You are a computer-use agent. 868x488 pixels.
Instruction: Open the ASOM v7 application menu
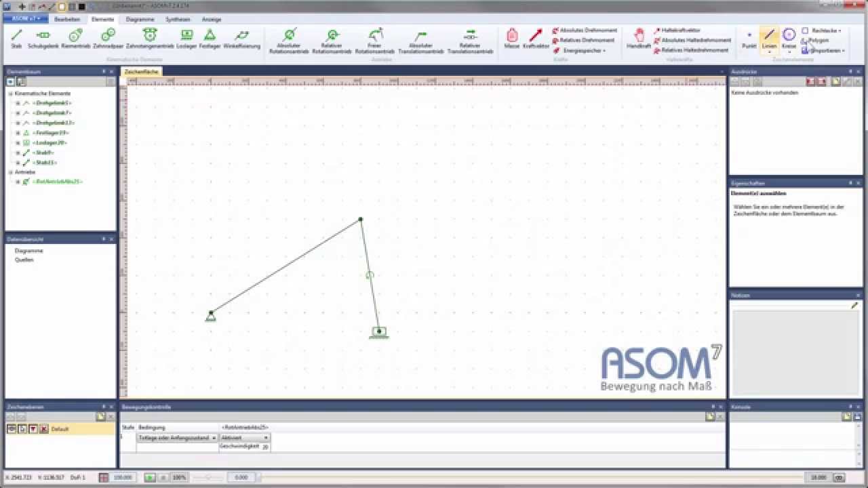coord(25,18)
